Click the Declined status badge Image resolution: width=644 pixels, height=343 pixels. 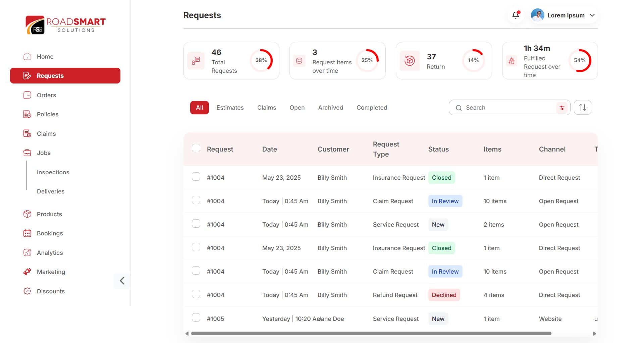pyautogui.click(x=444, y=295)
